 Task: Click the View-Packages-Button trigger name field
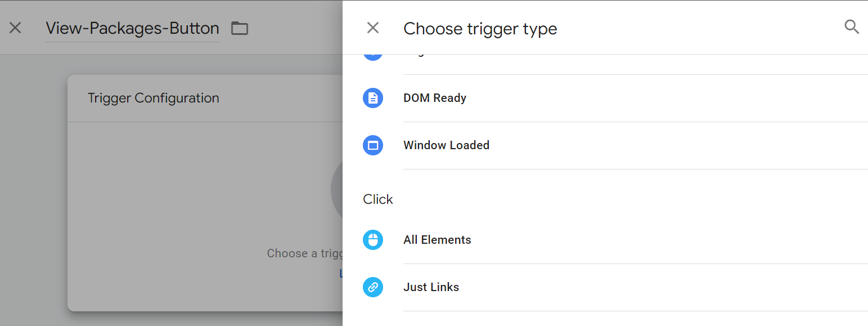tap(132, 28)
